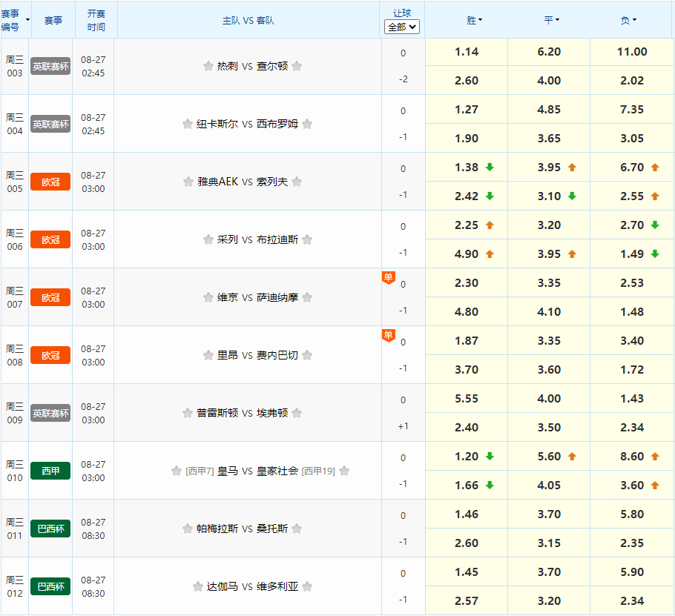Open 西甲 league tag on match 010
This screenshot has height=616, width=675.
click(50, 471)
